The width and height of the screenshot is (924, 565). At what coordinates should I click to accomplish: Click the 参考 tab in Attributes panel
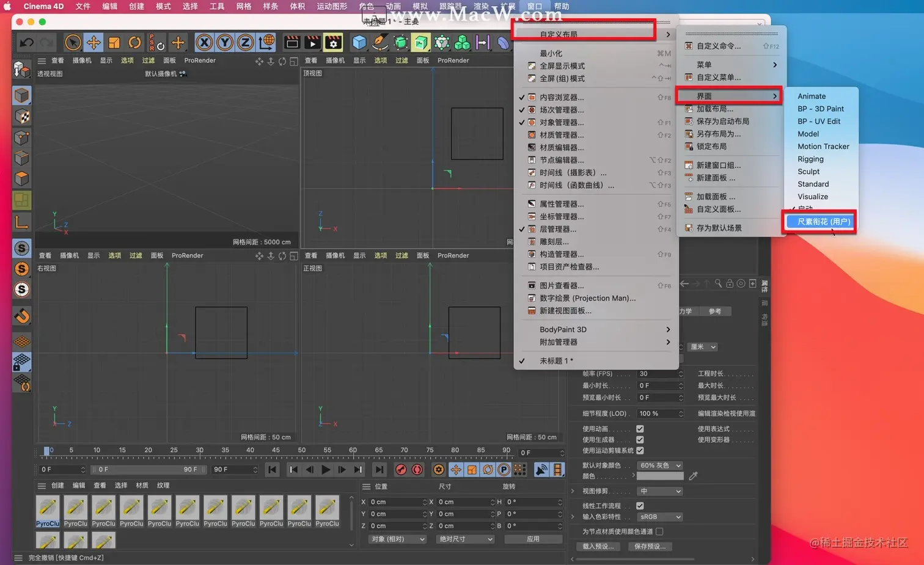point(715,312)
